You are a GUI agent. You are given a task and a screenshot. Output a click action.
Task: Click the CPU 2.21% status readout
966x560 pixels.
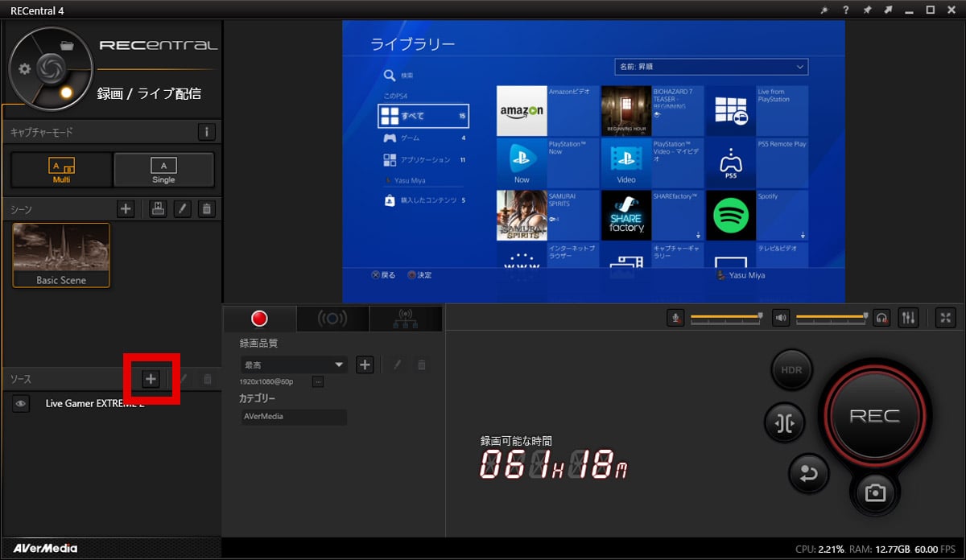click(x=820, y=550)
